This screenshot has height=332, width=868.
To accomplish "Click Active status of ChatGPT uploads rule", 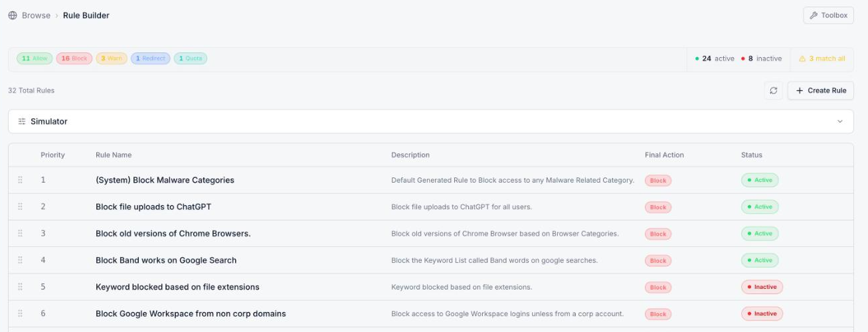I will (x=760, y=207).
